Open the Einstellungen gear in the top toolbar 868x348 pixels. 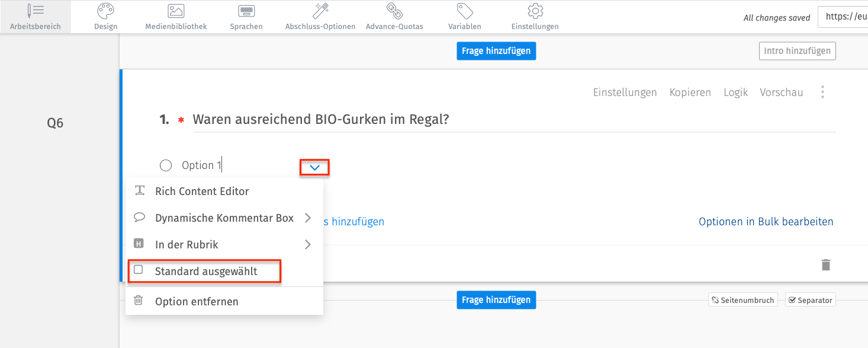click(534, 17)
